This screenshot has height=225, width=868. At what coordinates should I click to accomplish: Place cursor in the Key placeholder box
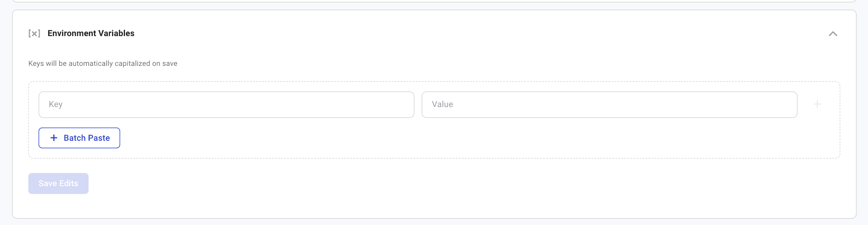click(226, 105)
